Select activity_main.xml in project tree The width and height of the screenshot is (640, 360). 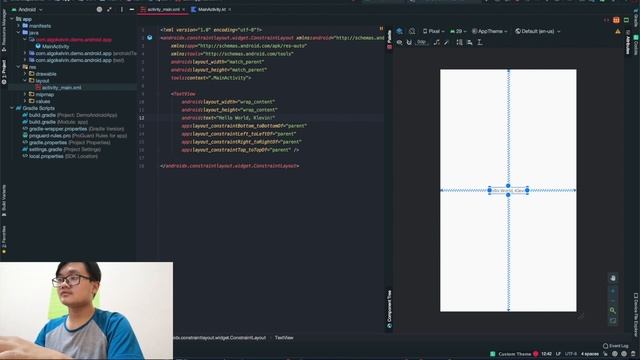[x=58, y=87]
